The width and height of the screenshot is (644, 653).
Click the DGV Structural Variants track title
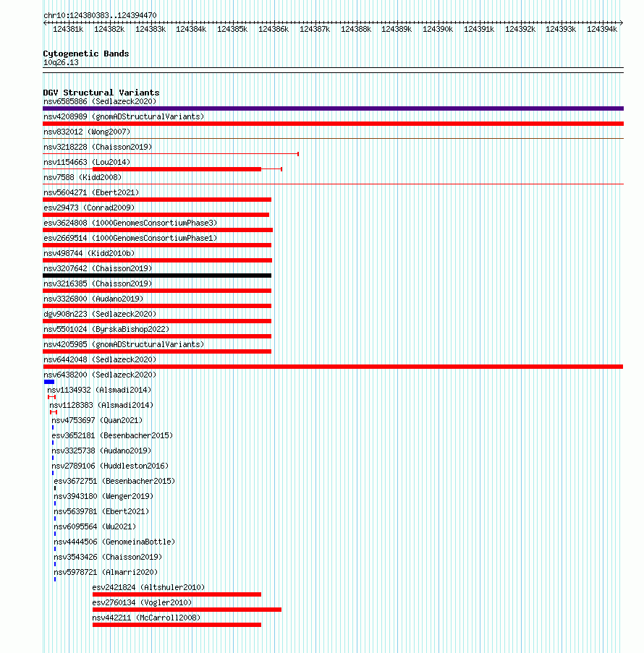pyautogui.click(x=101, y=93)
